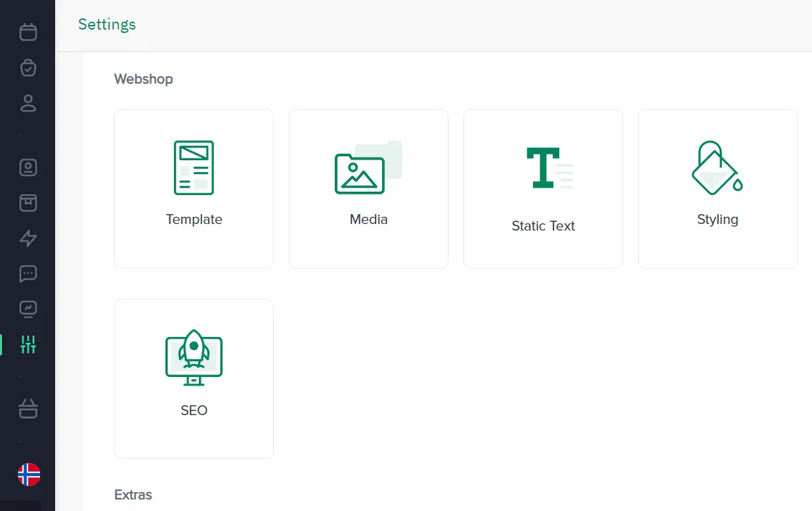Open the calendar icon in the sidebar
The image size is (812, 511).
pos(28,32)
